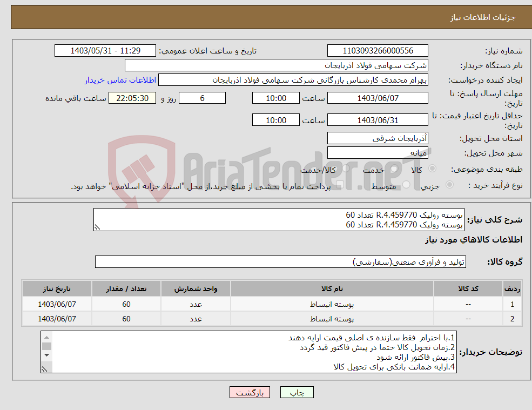Screen dimensions: 532x410
Task: Click the delivery province field آذربایجان شرقی
Action: click(x=378, y=138)
